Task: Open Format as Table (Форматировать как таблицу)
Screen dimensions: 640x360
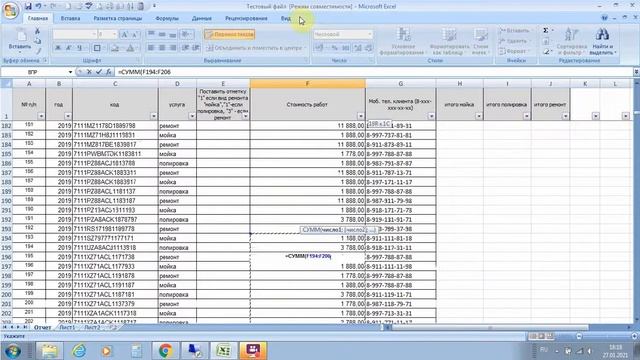Action: click(449, 42)
